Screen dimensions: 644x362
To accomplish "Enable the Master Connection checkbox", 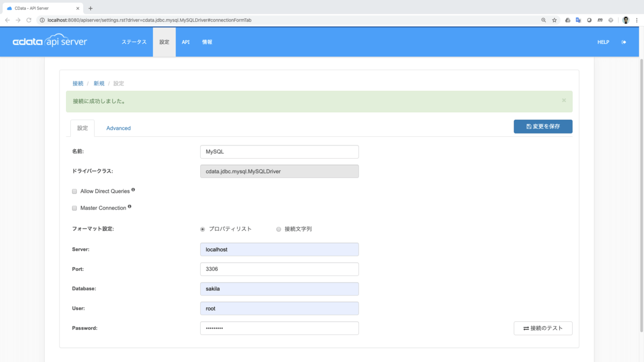I will tap(75, 208).
